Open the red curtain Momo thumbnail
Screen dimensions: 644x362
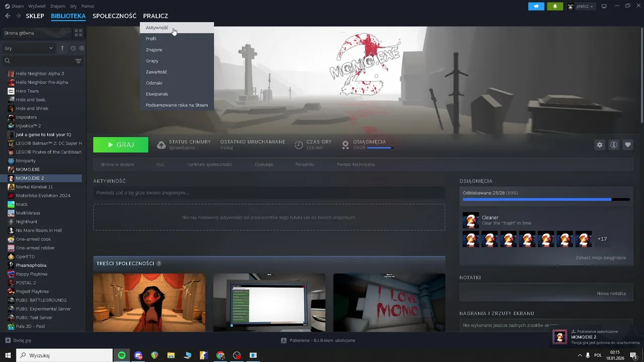pyautogui.click(x=149, y=303)
